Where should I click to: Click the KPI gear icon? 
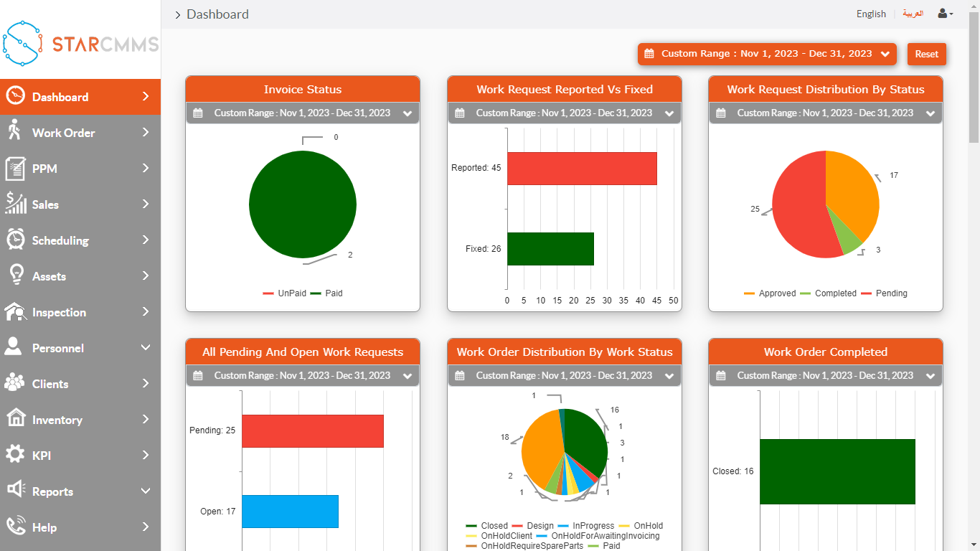click(15, 455)
